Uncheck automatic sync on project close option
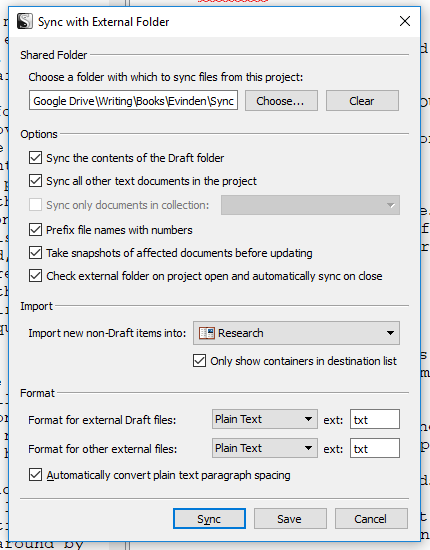The height and width of the screenshot is (550, 430). click(35, 276)
